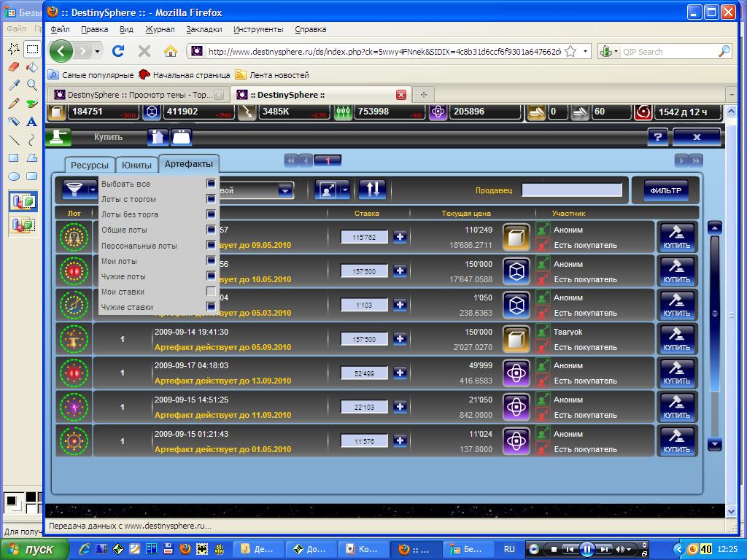Expand the URL bar history dropdown
The image size is (747, 560).
click(x=586, y=52)
